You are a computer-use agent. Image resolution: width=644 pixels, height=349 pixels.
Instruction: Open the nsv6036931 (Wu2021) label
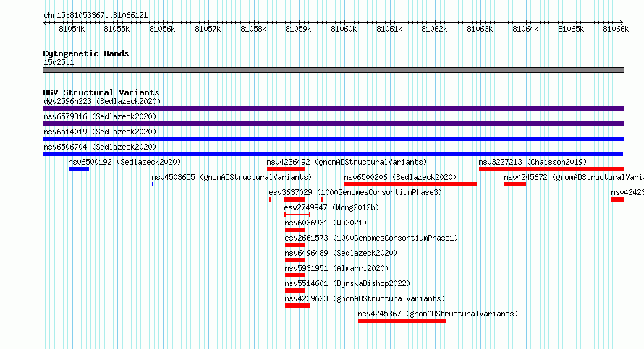coord(326,223)
